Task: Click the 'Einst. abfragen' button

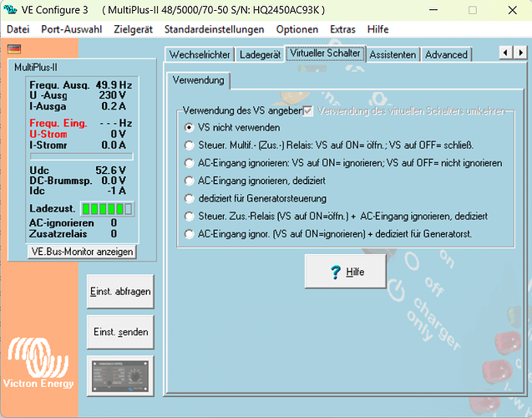Action: (120, 292)
